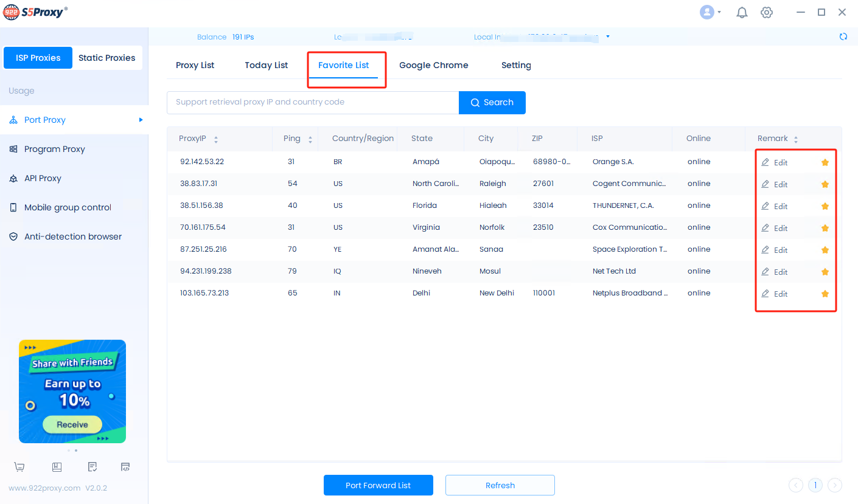Click the Refresh button
Viewport: 858px width, 504px height.
[x=500, y=485]
